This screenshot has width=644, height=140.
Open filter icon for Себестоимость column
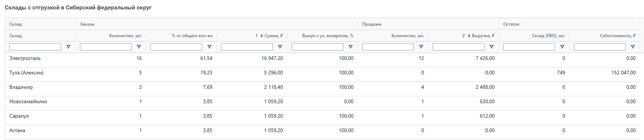click(632, 47)
